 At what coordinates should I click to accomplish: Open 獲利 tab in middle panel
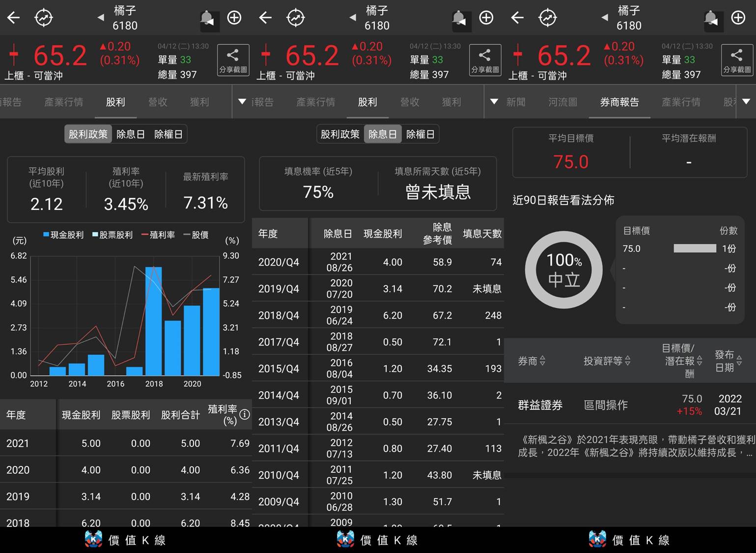451,102
